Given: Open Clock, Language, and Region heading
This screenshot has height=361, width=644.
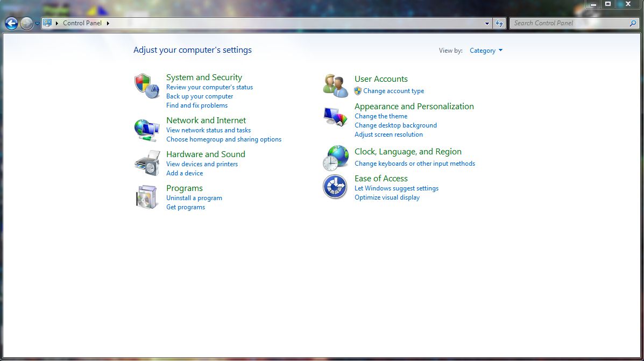Looking at the screenshot, I should 408,152.
